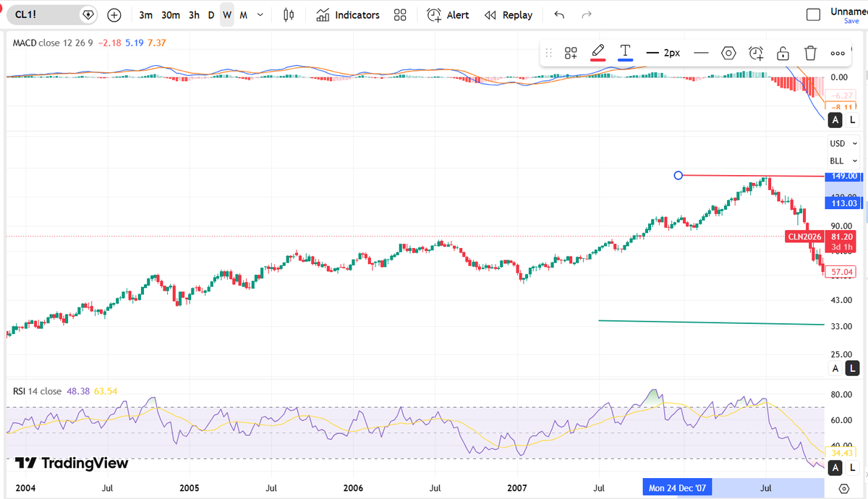Click the 2005 label on the time axis
Screen dimensions: 868x499
point(190,489)
